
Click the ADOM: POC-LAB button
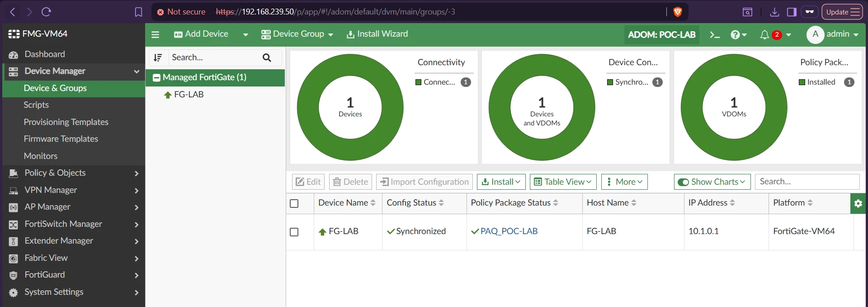pos(662,34)
